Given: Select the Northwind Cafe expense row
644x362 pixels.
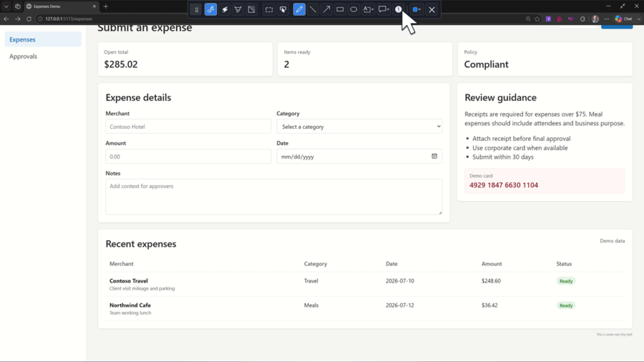Looking at the screenshot, I should tap(365, 309).
